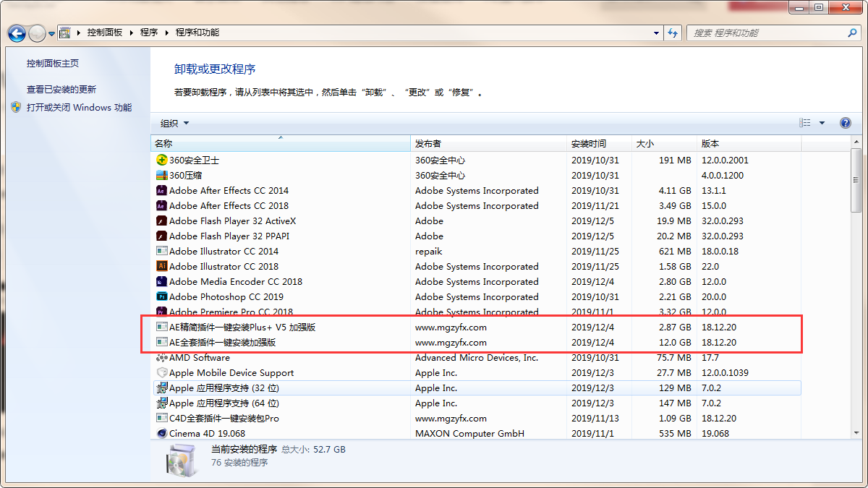
Task: Expand the arrow after 程序 in breadcrumb
Action: (x=168, y=33)
